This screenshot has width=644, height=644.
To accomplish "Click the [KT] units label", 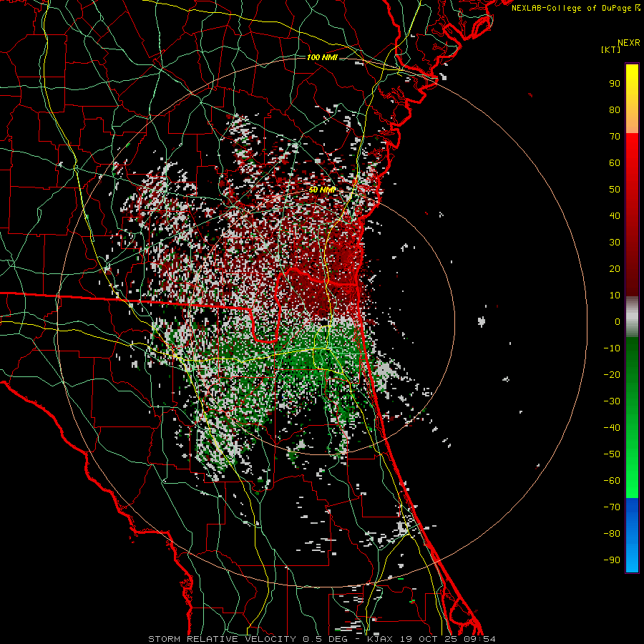I will [611, 49].
